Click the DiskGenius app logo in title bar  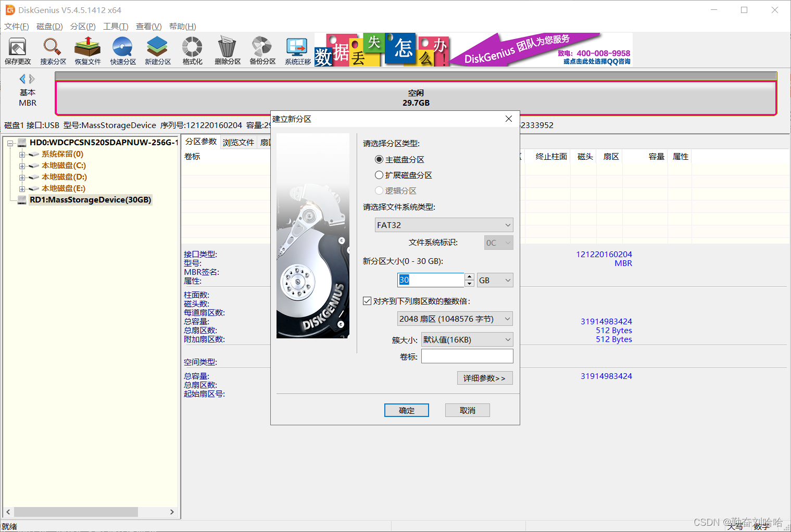pos(10,10)
